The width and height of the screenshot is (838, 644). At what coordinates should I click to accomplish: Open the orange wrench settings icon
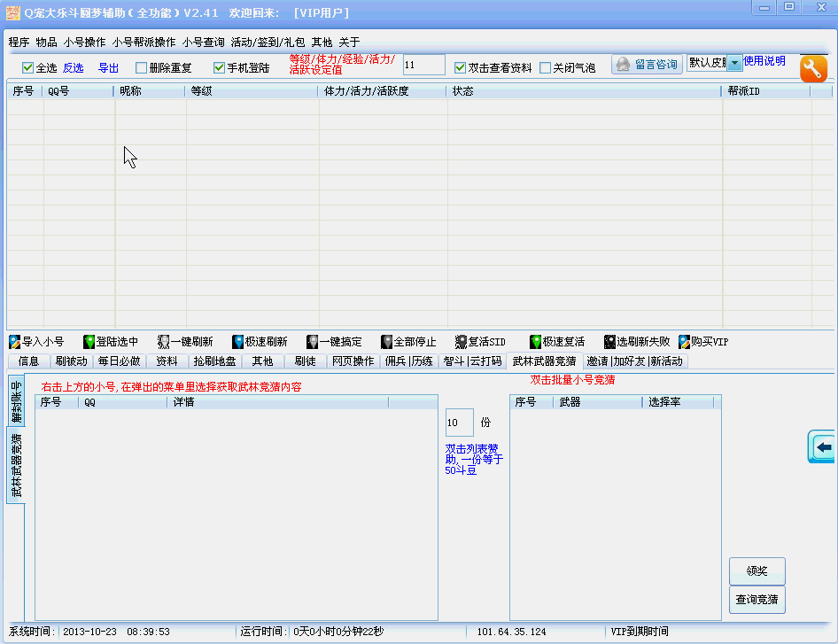click(813, 69)
